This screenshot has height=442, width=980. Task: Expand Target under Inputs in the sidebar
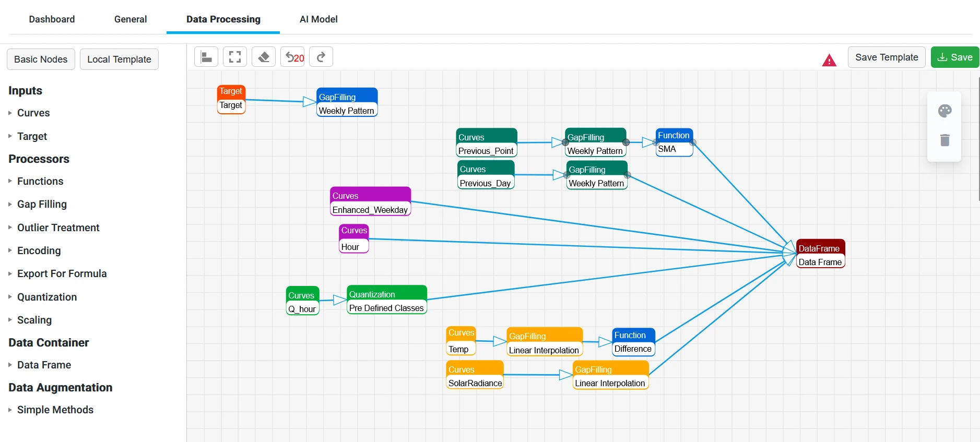(32, 136)
